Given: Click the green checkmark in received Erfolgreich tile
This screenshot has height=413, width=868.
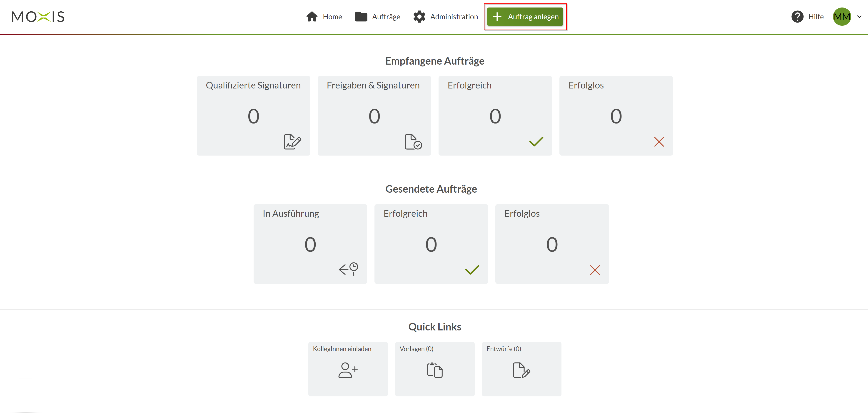Looking at the screenshot, I should (536, 142).
